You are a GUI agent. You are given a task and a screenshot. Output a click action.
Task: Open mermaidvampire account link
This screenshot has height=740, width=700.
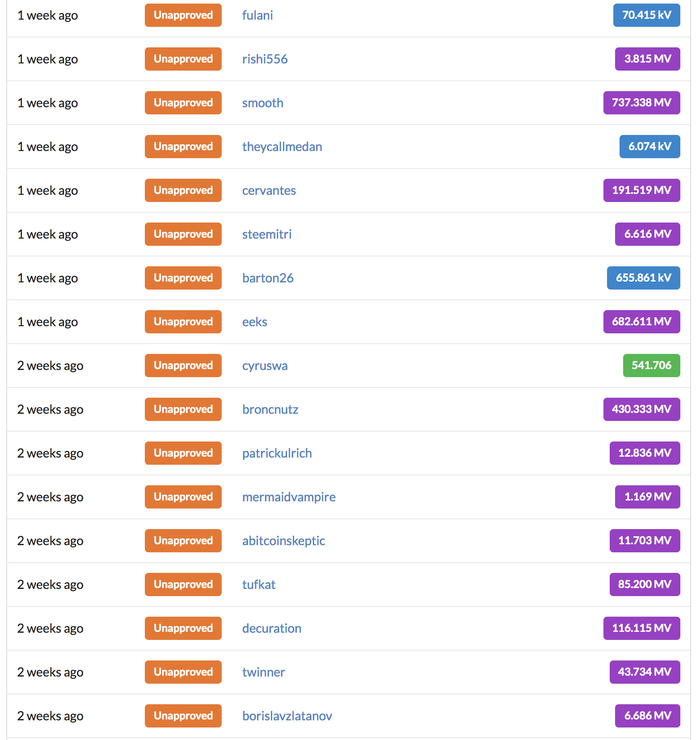289,497
